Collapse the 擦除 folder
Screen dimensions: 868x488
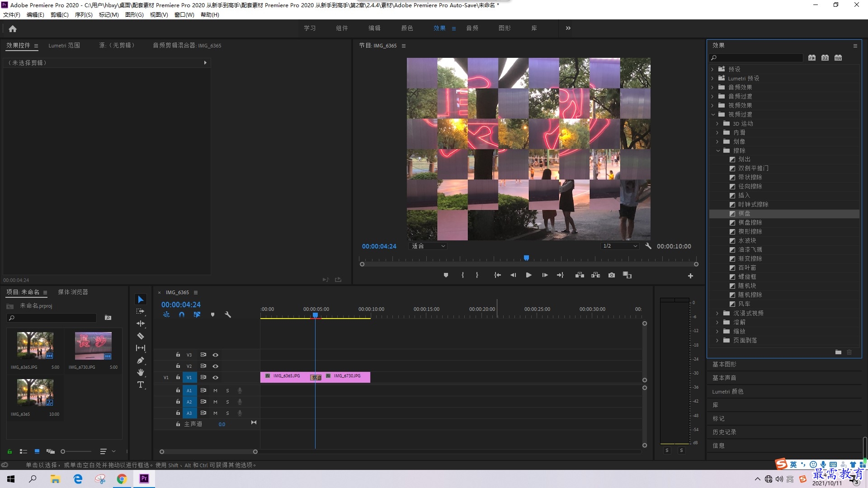click(x=717, y=150)
